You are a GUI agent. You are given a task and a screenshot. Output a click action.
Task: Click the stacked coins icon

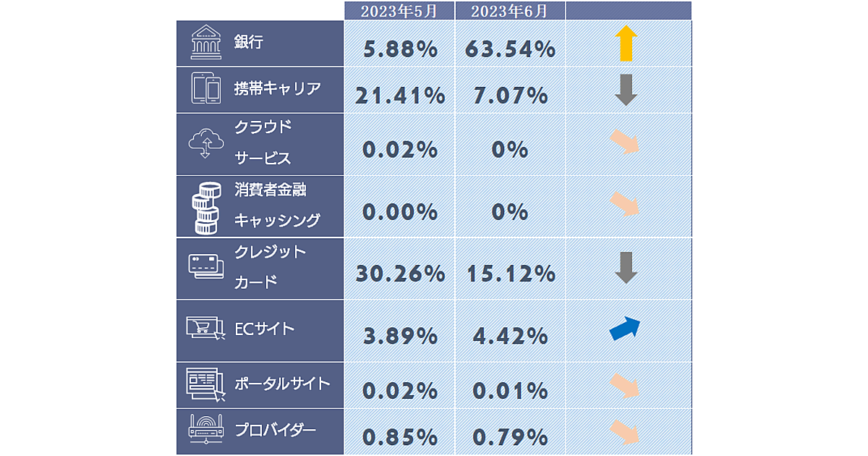[205, 206]
